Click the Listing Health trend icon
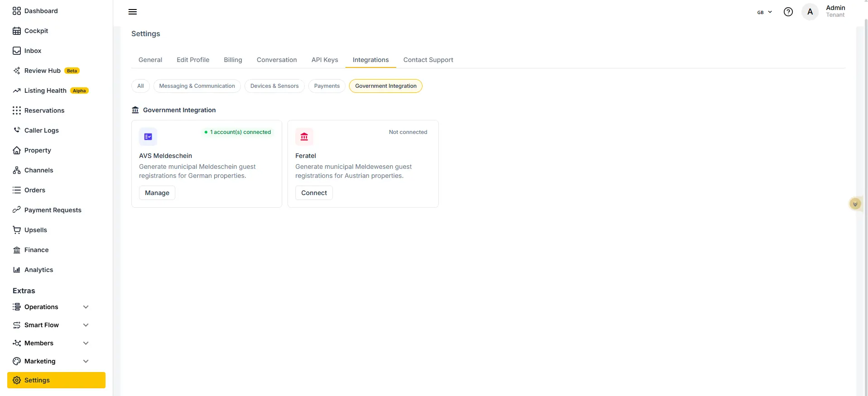Image resolution: width=868 pixels, height=396 pixels. point(17,91)
